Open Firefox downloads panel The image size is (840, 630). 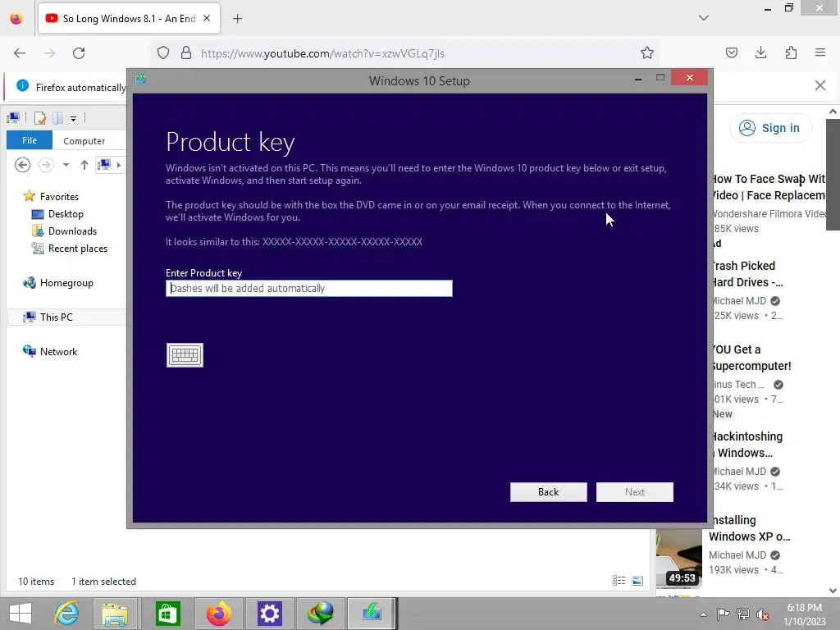pos(760,52)
